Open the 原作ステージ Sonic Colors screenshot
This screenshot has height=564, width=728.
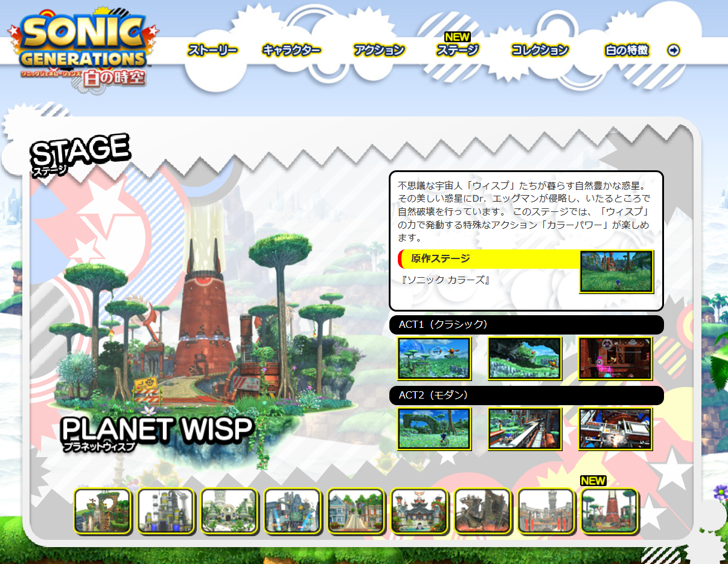pyautogui.click(x=616, y=272)
